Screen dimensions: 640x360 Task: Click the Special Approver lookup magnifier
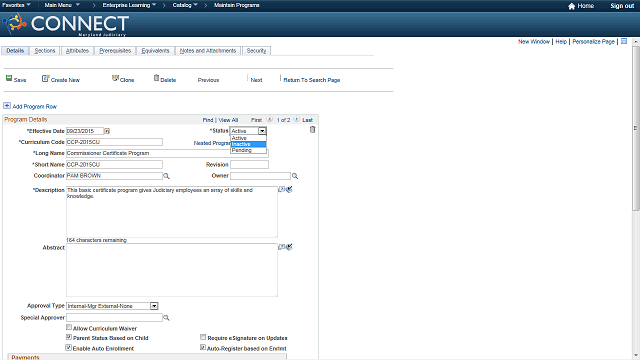[166, 318]
